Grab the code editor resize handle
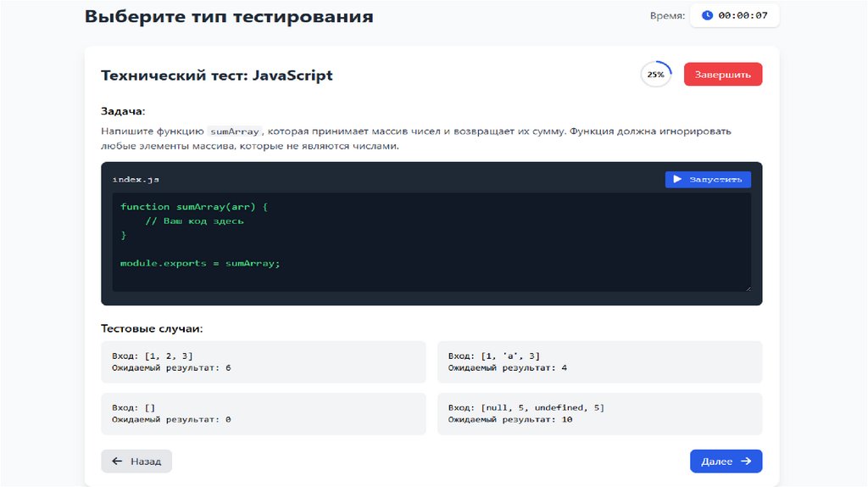Screen dimensions: 868x487 tap(747, 288)
